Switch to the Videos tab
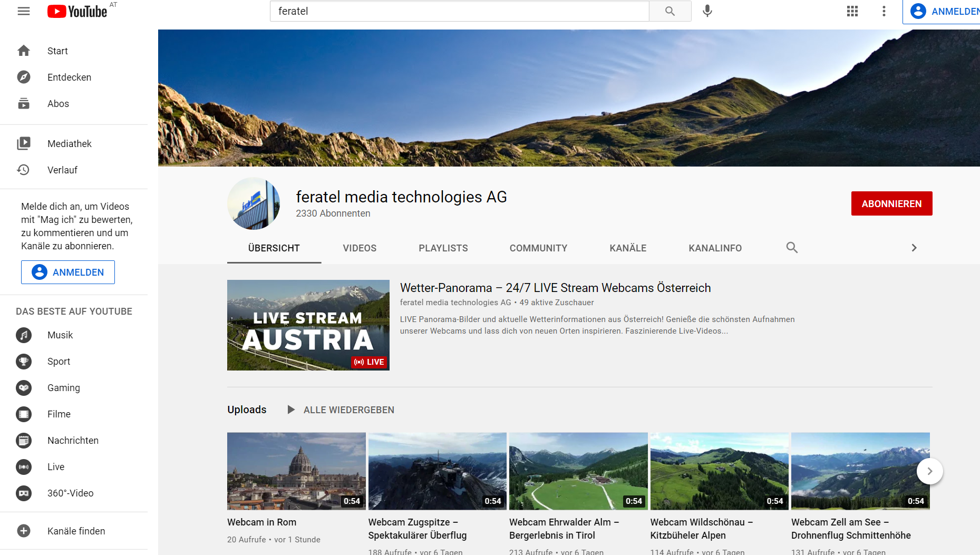This screenshot has height=555, width=980. tap(360, 248)
